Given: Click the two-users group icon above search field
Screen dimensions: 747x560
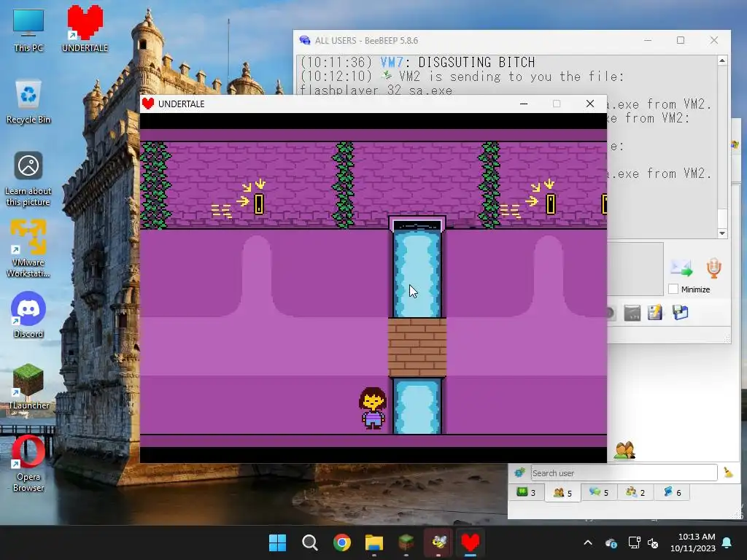Looking at the screenshot, I should coord(624,450).
